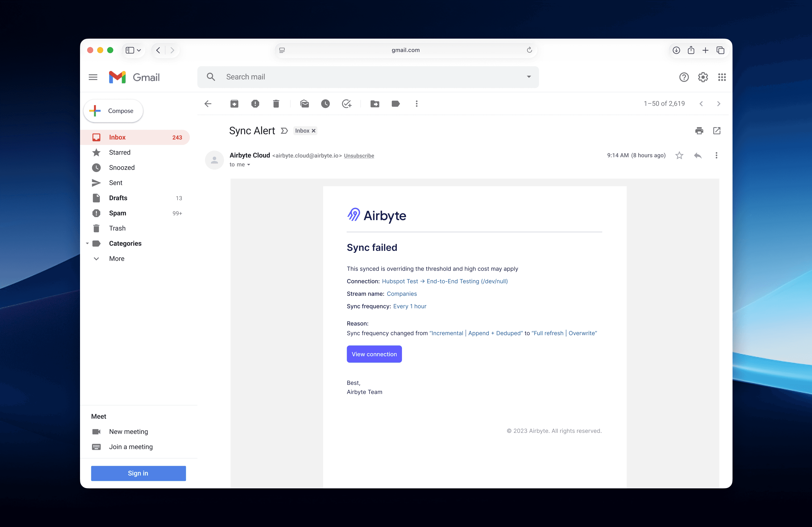Image resolution: width=812 pixels, height=527 pixels.
Task: Print the Sync Alert email
Action: (x=699, y=131)
